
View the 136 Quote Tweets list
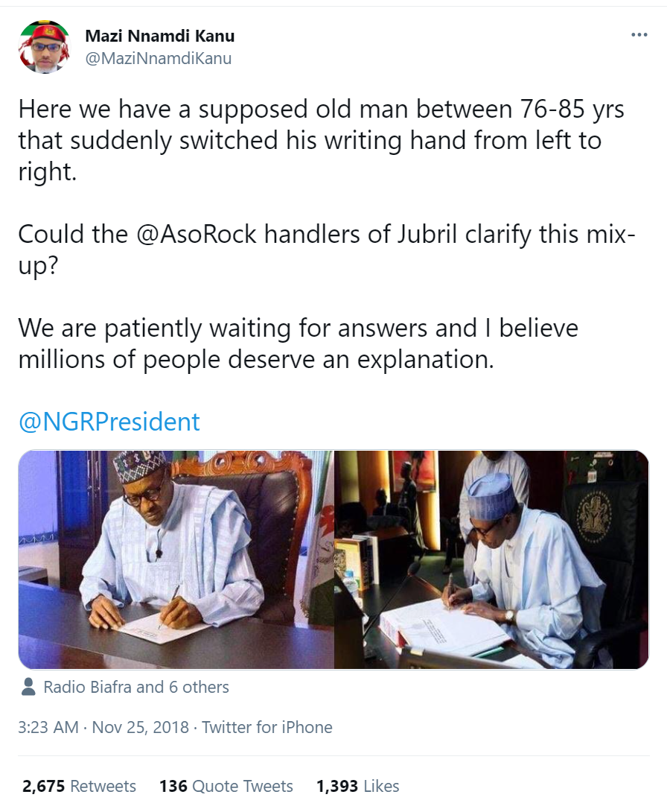[226, 786]
